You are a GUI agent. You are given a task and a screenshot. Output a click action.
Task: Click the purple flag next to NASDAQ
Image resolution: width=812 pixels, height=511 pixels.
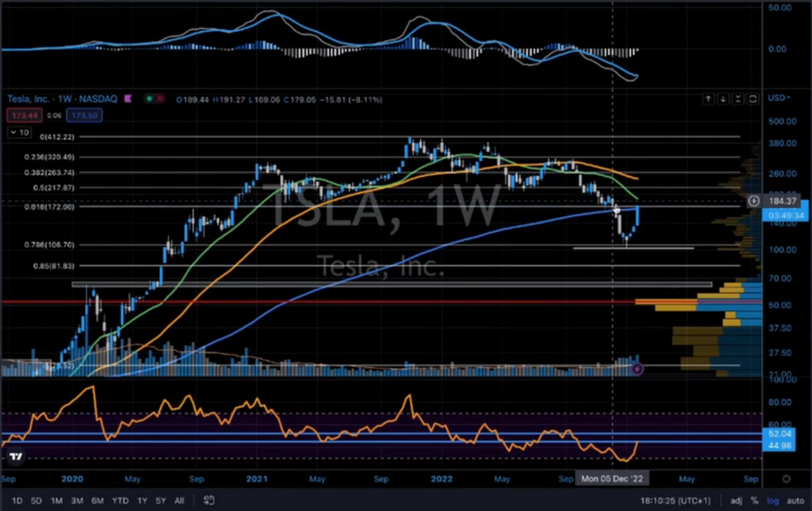[x=128, y=99]
